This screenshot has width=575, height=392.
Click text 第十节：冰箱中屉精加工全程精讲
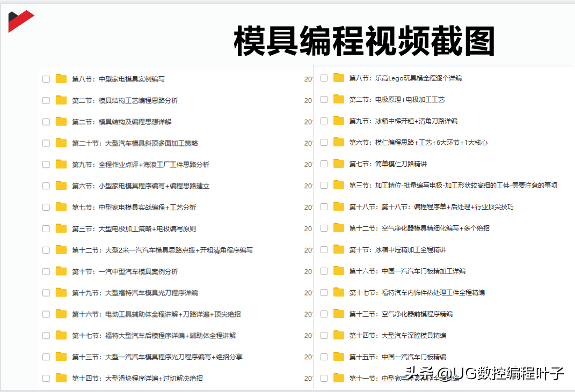pos(398,249)
